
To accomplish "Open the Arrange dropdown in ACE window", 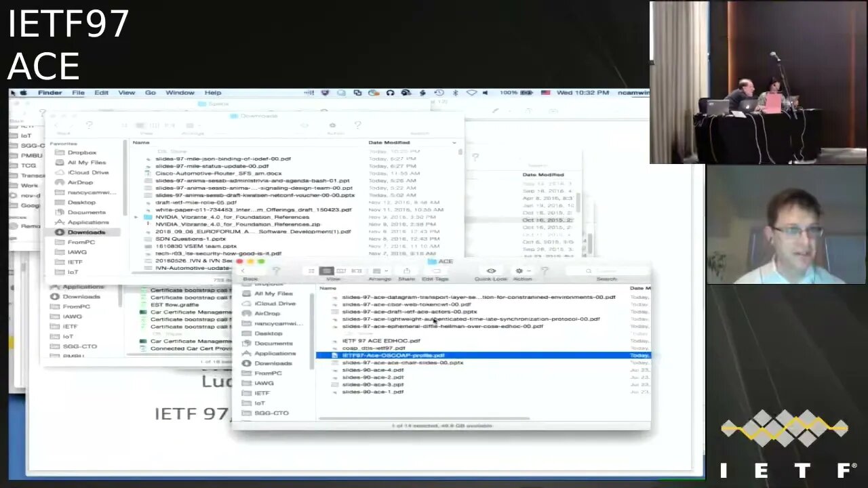I will pos(379,271).
